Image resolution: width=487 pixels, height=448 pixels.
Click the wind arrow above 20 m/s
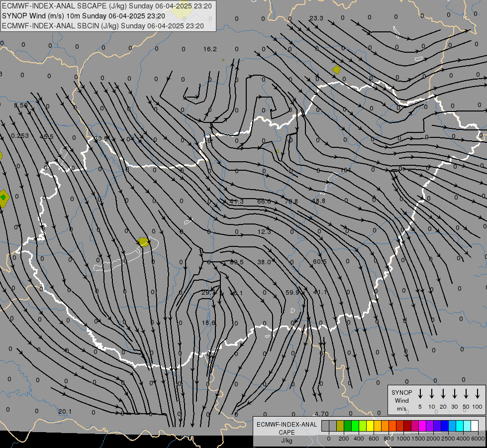pyautogui.click(x=443, y=394)
